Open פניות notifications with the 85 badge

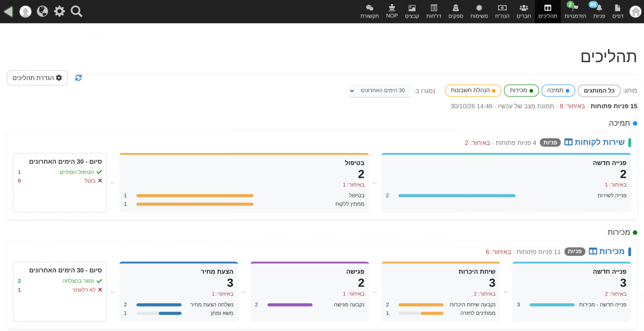(599, 12)
